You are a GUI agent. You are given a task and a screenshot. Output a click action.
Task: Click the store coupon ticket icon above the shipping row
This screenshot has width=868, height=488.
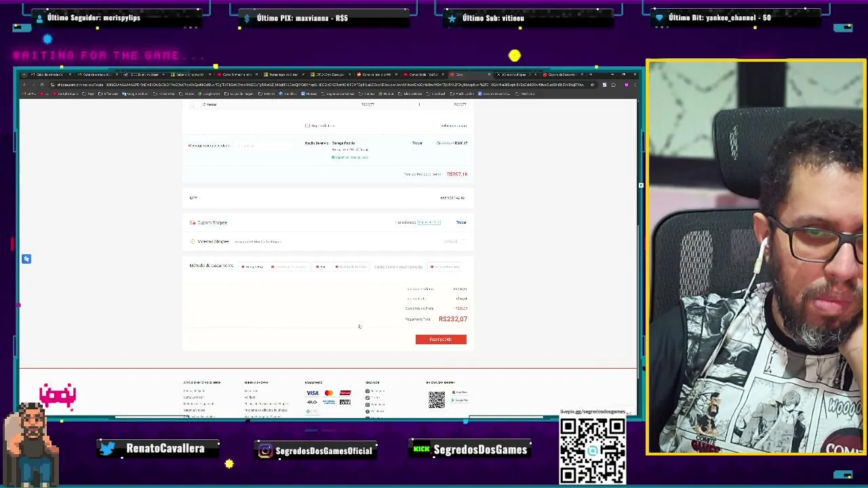pyautogui.click(x=307, y=125)
